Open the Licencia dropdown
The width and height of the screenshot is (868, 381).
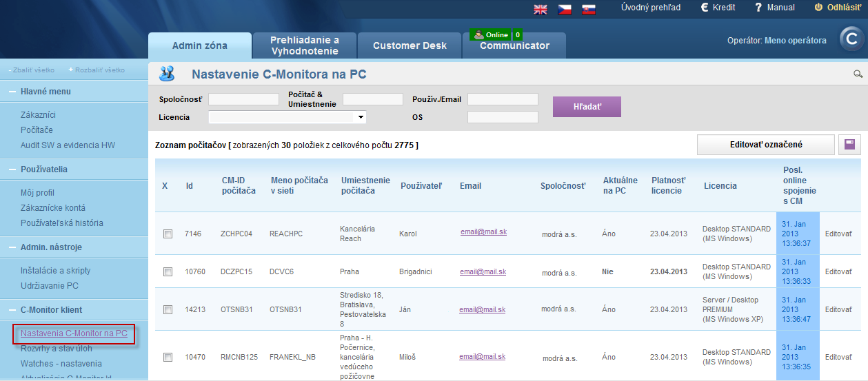point(287,117)
